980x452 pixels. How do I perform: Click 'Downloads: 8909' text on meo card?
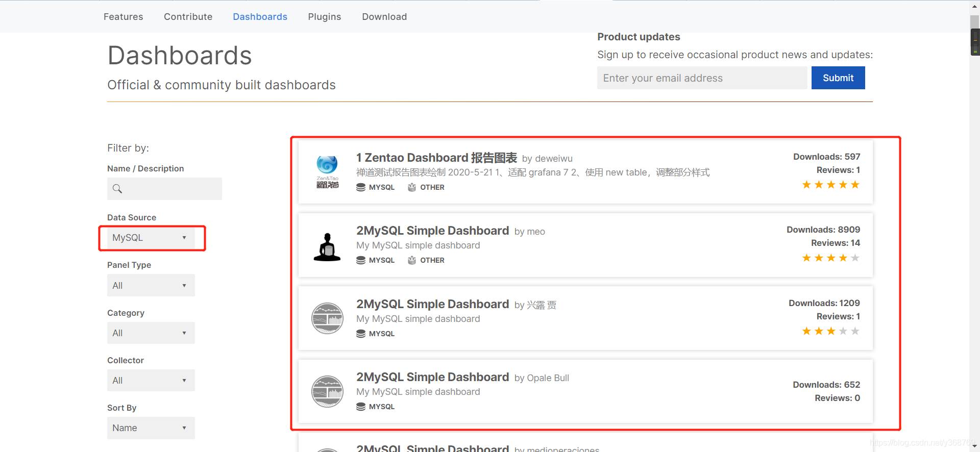tap(823, 230)
